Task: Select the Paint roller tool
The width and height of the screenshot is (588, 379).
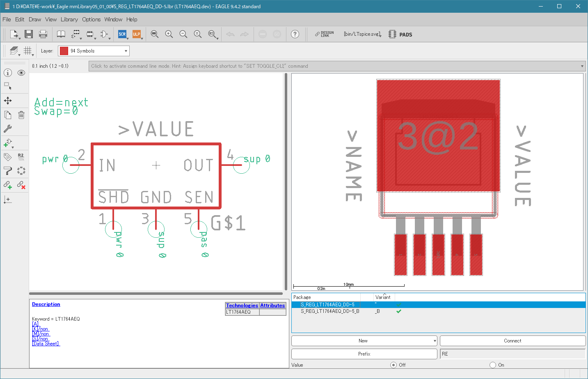Action: (x=8, y=171)
